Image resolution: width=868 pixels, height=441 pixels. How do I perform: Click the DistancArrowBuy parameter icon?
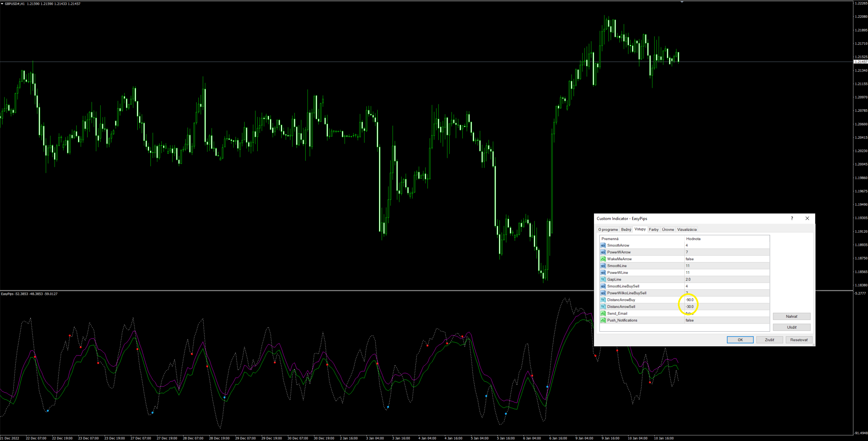(603, 300)
